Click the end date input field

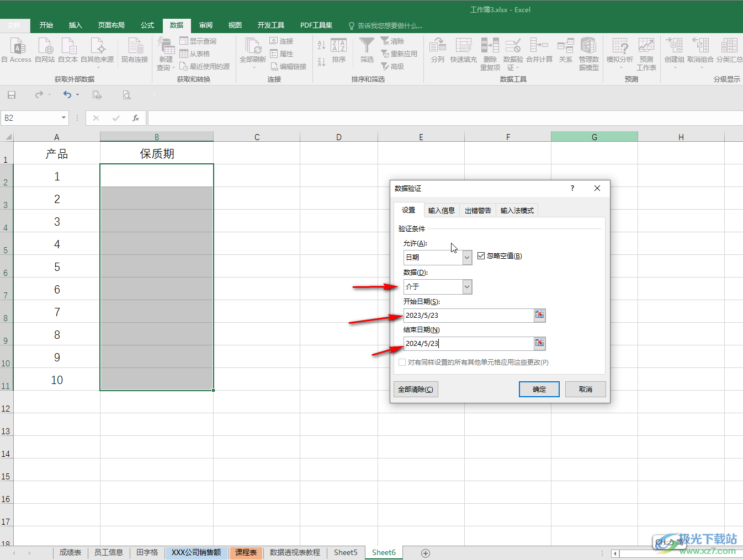[x=469, y=343]
